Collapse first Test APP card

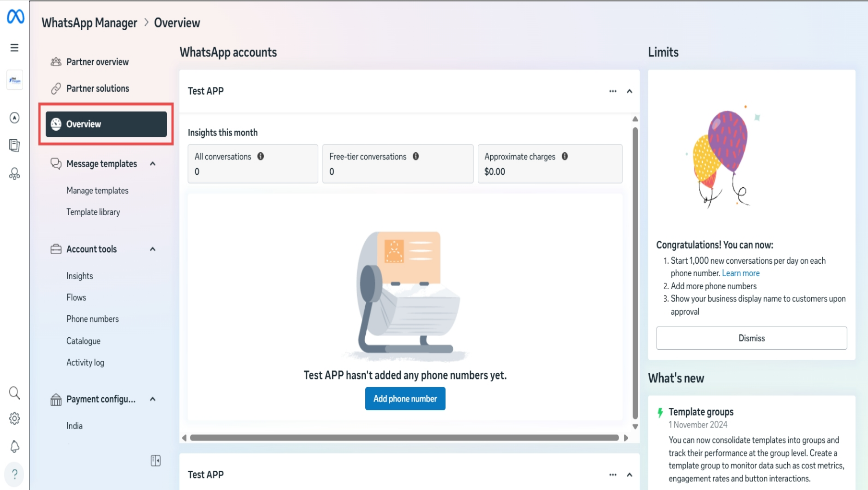[630, 91]
